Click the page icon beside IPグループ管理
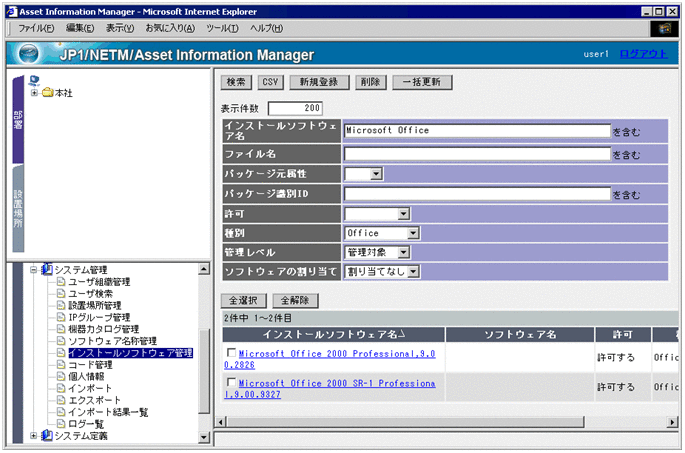Image resolution: width=685 pixels, height=453 pixels. click(x=61, y=317)
